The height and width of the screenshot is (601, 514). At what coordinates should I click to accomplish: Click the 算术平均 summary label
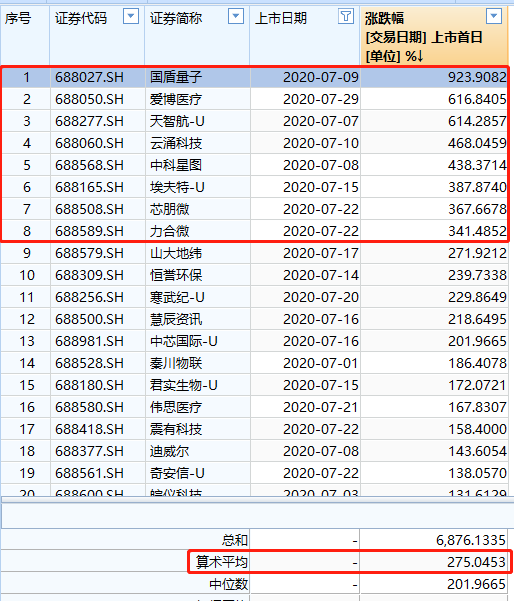[x=222, y=562]
